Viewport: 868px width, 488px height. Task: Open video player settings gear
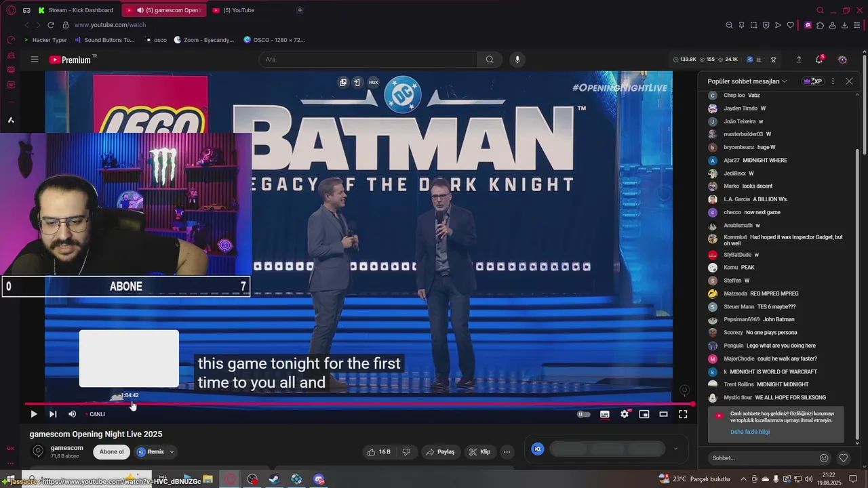tap(625, 414)
